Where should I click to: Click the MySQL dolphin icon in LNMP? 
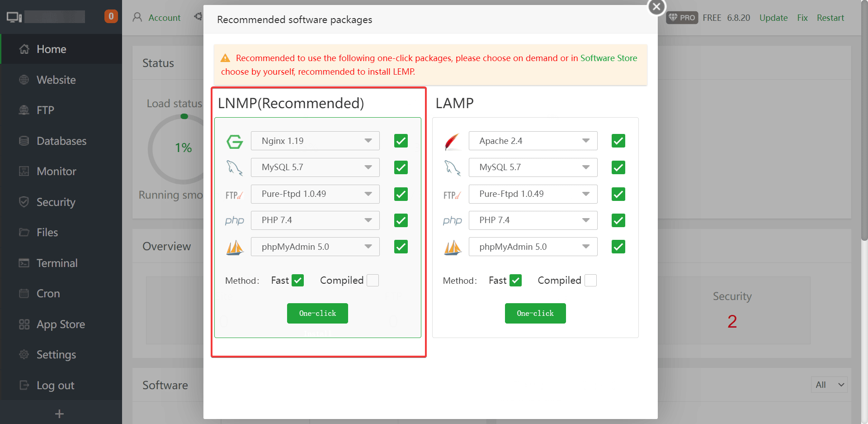235,168
